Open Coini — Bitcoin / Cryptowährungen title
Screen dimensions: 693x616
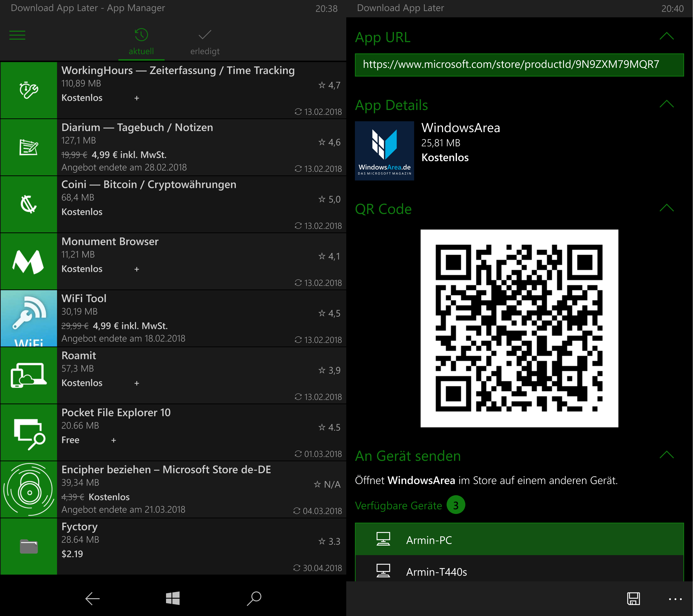point(149,184)
